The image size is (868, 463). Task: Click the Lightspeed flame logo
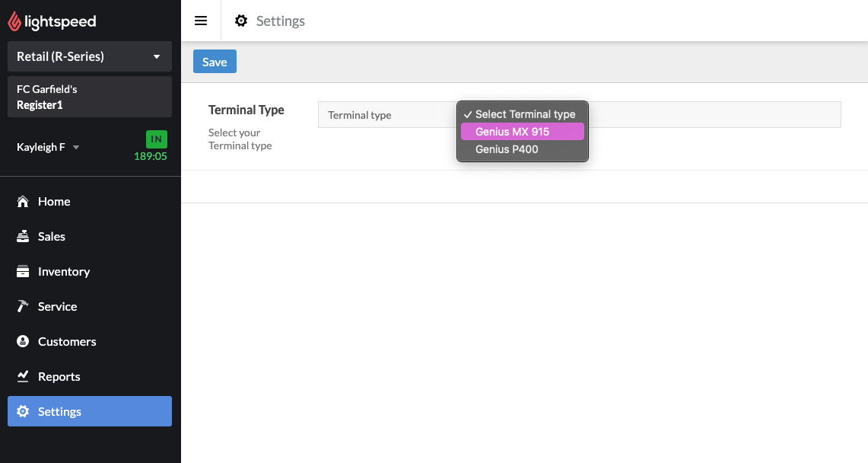pyautogui.click(x=14, y=21)
